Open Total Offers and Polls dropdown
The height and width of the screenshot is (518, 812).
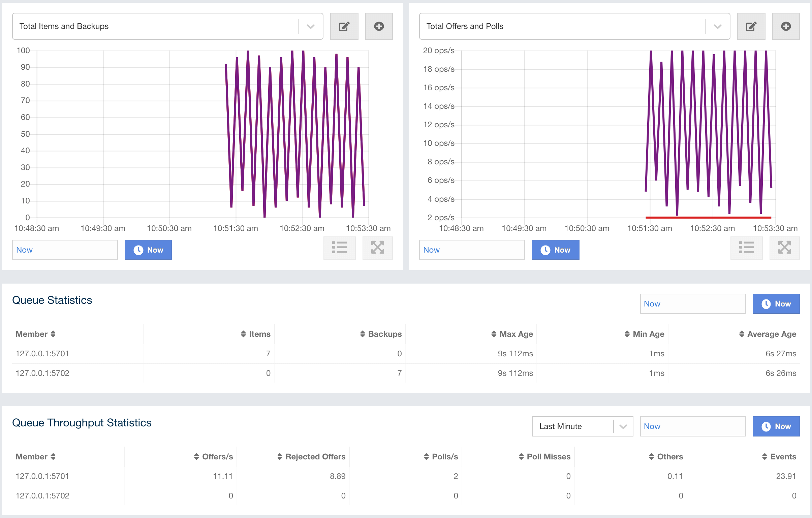717,26
